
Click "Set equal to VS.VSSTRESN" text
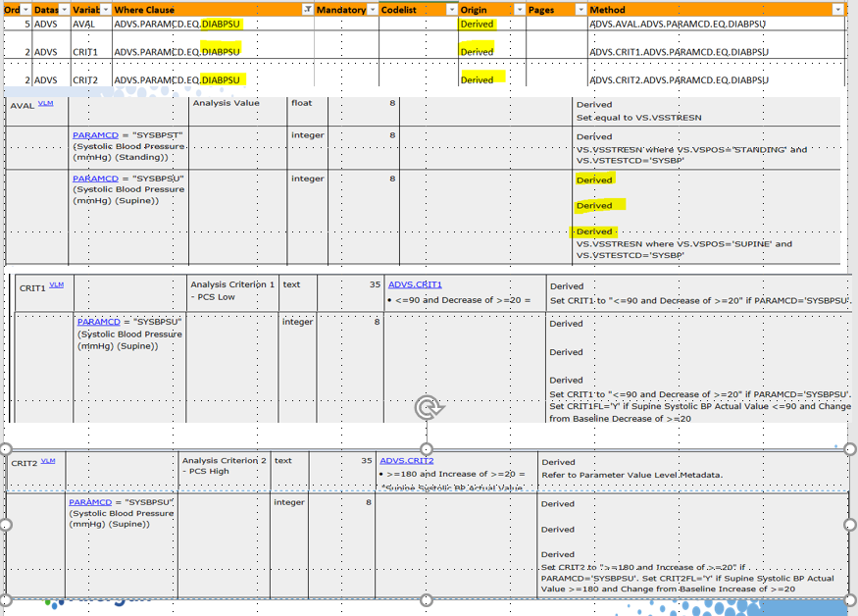(x=638, y=118)
